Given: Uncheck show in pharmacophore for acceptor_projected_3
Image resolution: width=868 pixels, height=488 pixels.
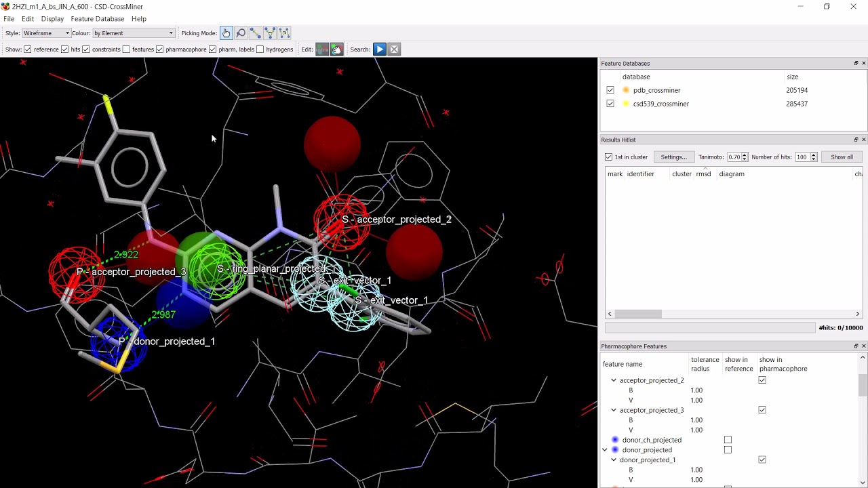Looking at the screenshot, I should [762, 410].
